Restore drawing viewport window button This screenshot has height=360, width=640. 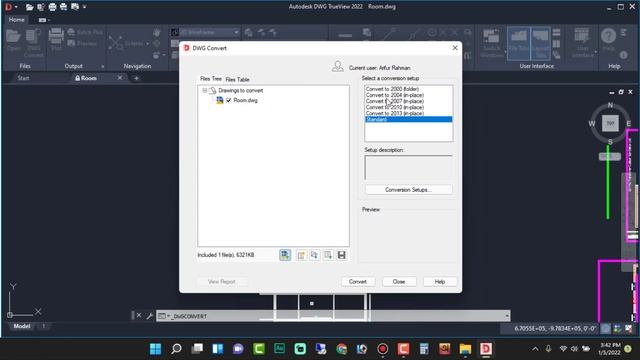(621, 92)
